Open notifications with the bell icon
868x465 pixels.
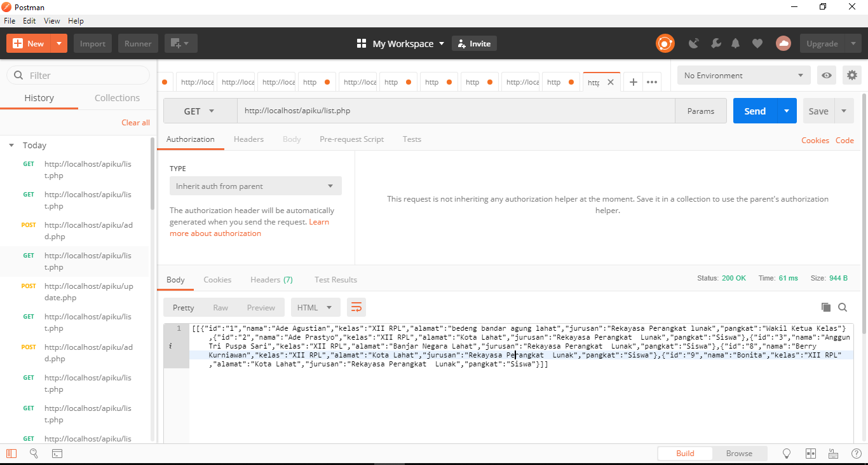tap(735, 43)
